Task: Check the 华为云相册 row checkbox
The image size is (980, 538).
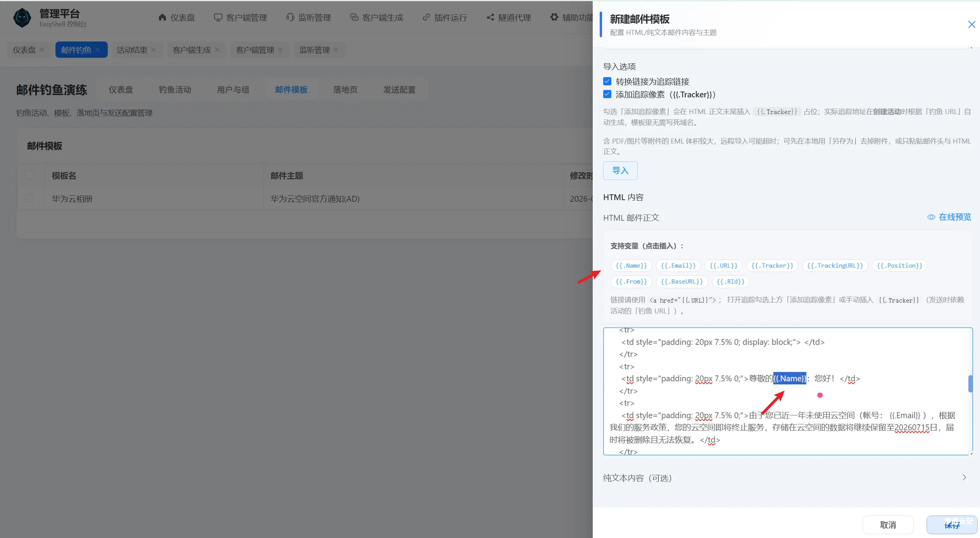Action: [x=29, y=199]
